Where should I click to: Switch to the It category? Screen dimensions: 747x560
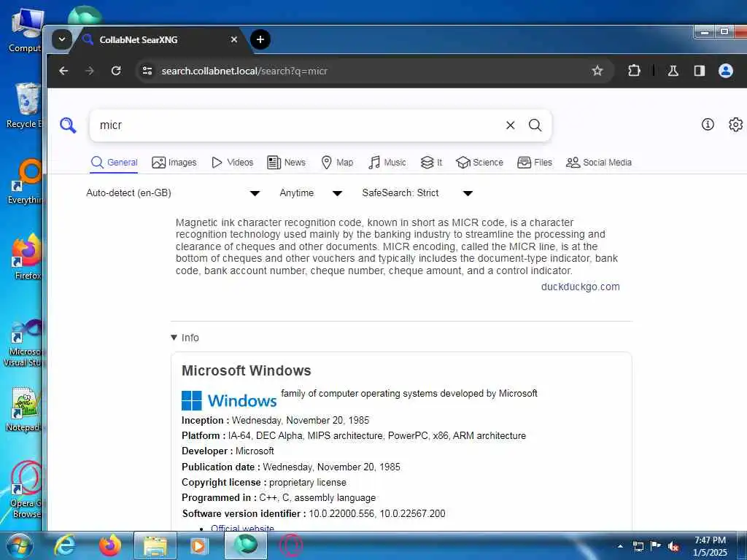tap(432, 163)
